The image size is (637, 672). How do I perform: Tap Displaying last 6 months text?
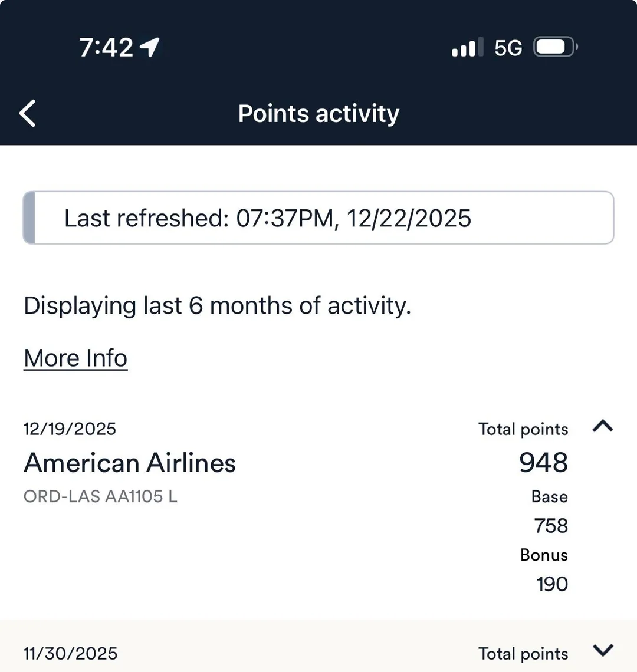217,306
